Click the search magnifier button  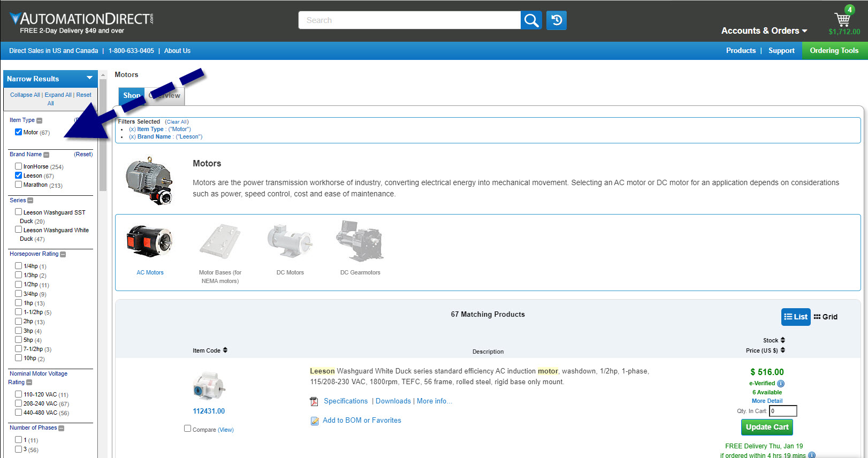point(531,20)
